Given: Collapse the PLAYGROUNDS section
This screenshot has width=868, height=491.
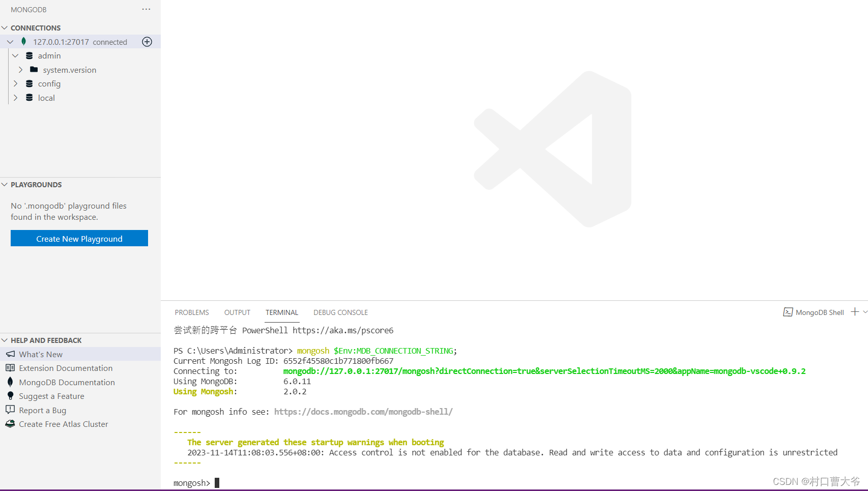Looking at the screenshot, I should [5, 184].
